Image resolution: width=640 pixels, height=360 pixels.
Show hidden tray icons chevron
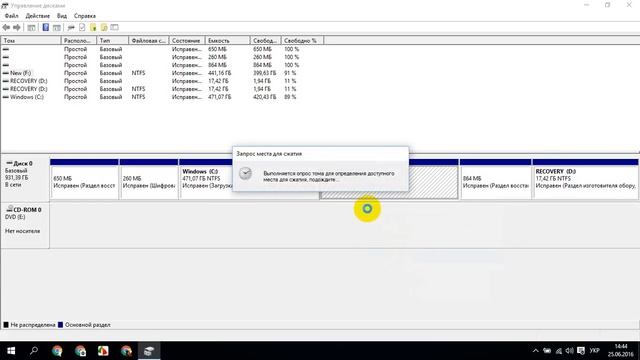coord(536,351)
